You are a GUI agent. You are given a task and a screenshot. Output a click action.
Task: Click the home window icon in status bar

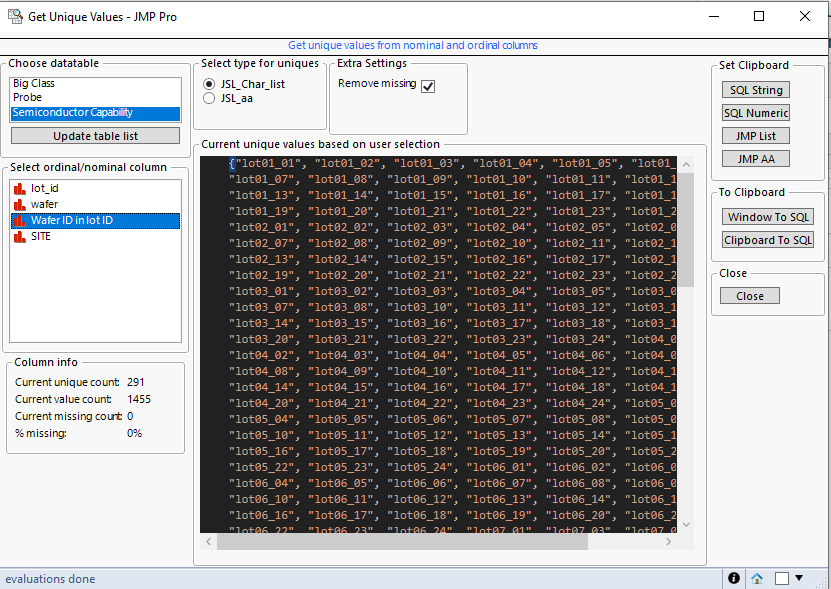click(757, 578)
